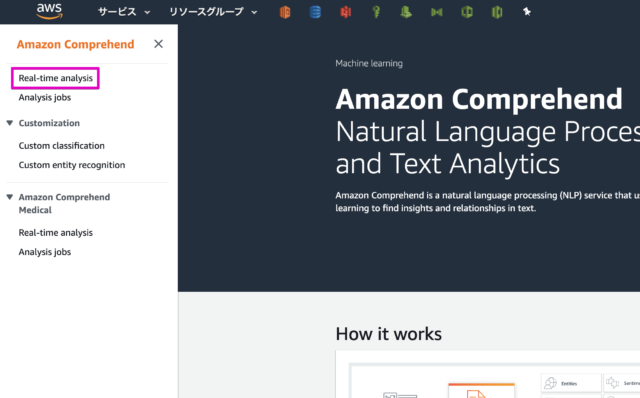Open Custom entity recognition
640x398 pixels.
(72, 165)
